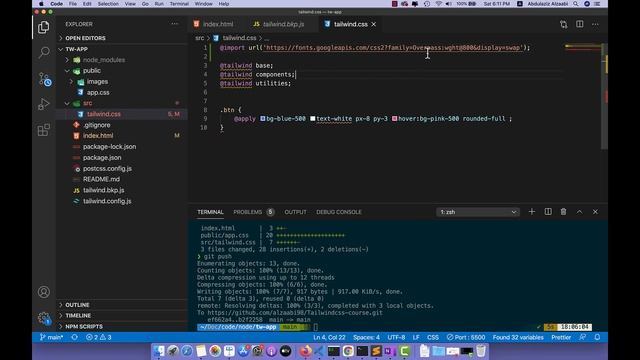Click Port : 5500 live server status

tap(466, 337)
